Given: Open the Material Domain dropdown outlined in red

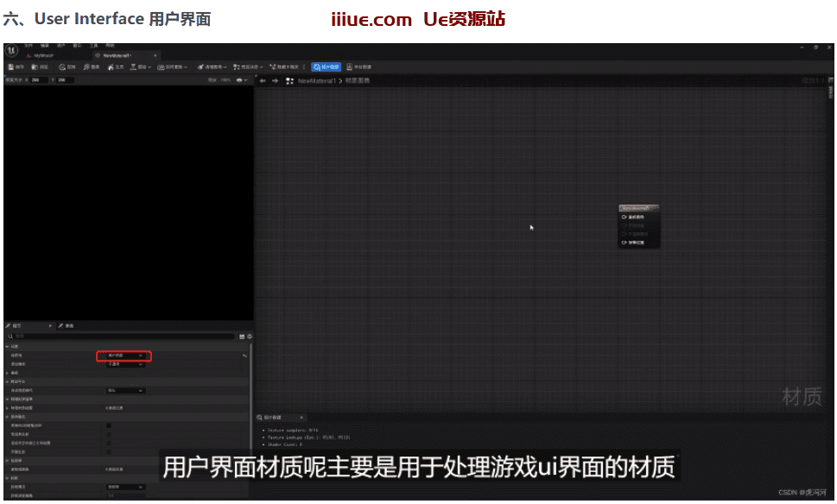Looking at the screenshot, I should (124, 356).
